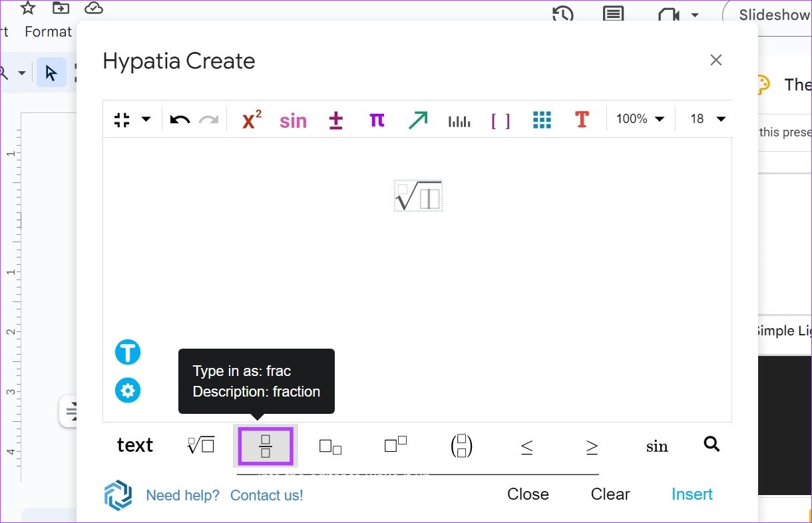Open the bar chart statistics menu
812x523 pixels.
coord(459,121)
